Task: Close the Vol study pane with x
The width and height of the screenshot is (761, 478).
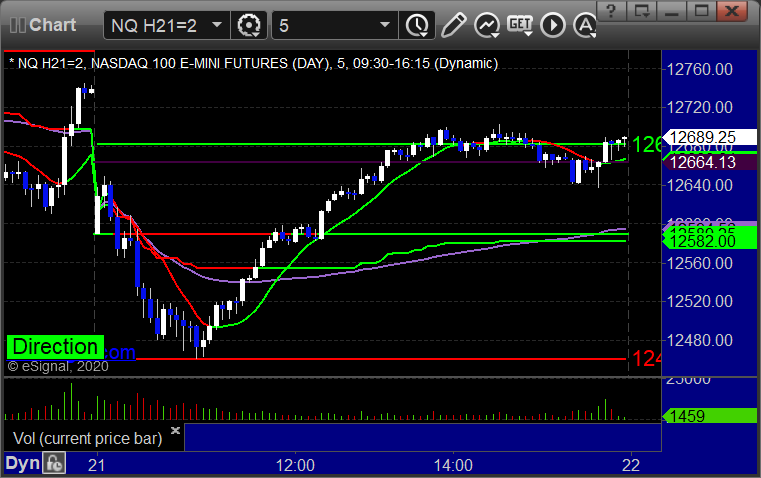Action: [x=176, y=430]
